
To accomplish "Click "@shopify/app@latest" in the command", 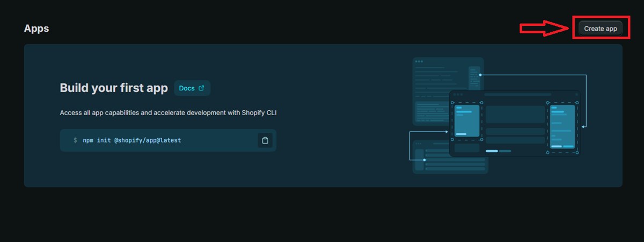I will coord(148,140).
